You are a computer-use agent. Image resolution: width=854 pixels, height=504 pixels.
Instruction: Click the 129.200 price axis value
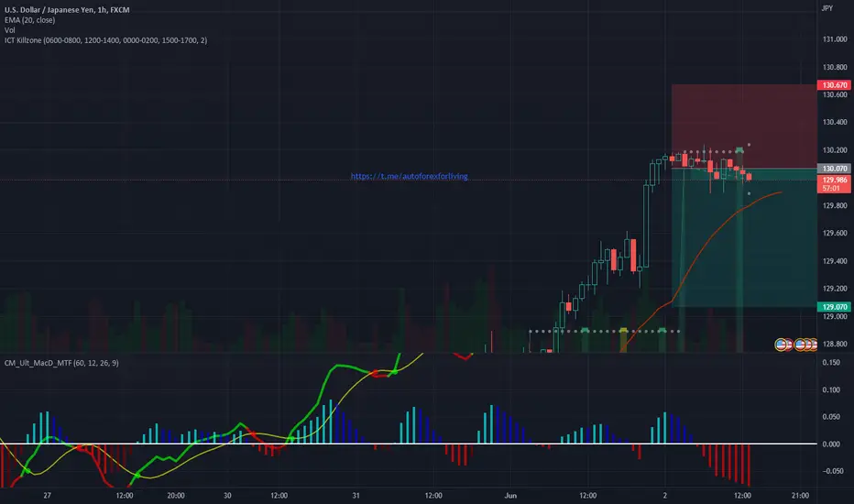pos(835,289)
